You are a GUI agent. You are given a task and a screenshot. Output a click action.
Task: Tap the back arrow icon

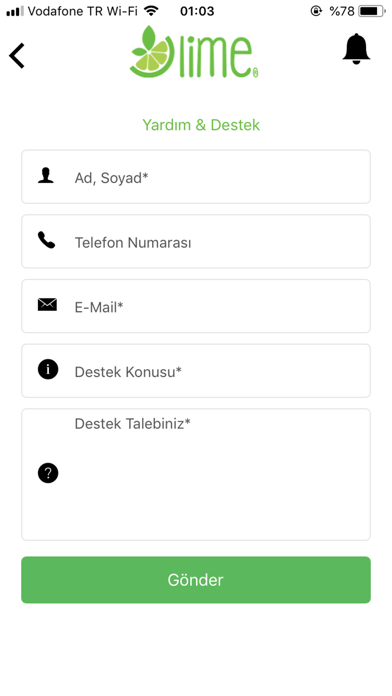point(16,55)
